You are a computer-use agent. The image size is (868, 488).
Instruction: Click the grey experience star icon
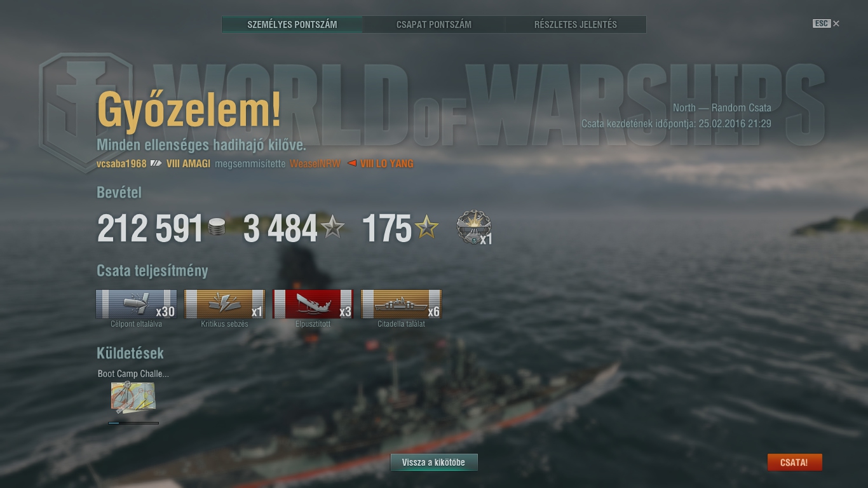pyautogui.click(x=332, y=227)
